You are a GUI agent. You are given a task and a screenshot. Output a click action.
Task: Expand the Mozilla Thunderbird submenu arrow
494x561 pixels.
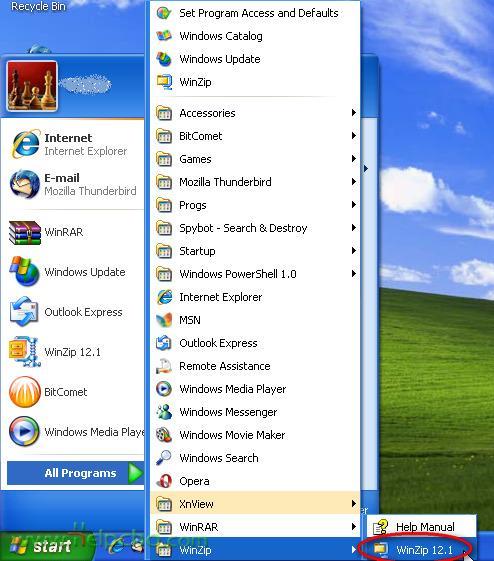click(x=354, y=181)
